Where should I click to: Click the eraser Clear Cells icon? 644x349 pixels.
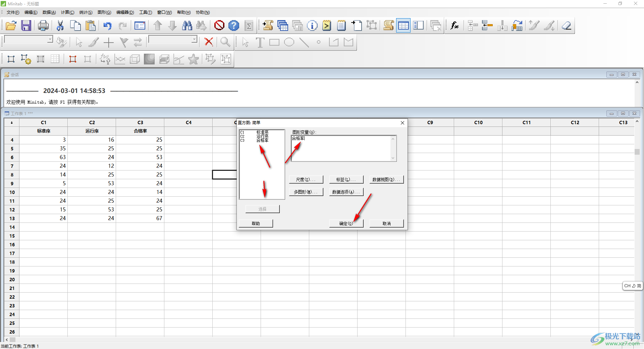(x=567, y=26)
